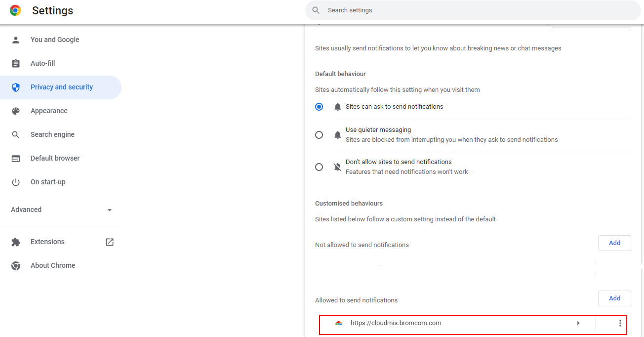Click the On start-up power icon
The height and width of the screenshot is (337, 644).
click(16, 182)
